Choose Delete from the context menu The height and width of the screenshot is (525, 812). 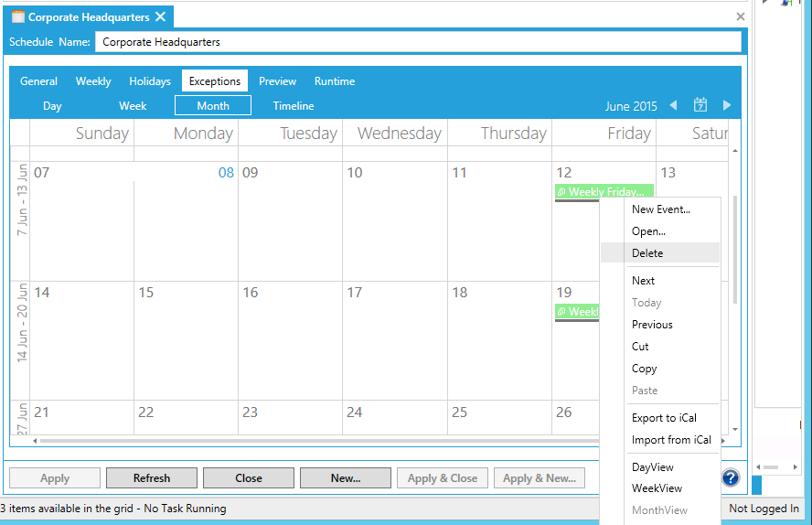647,253
